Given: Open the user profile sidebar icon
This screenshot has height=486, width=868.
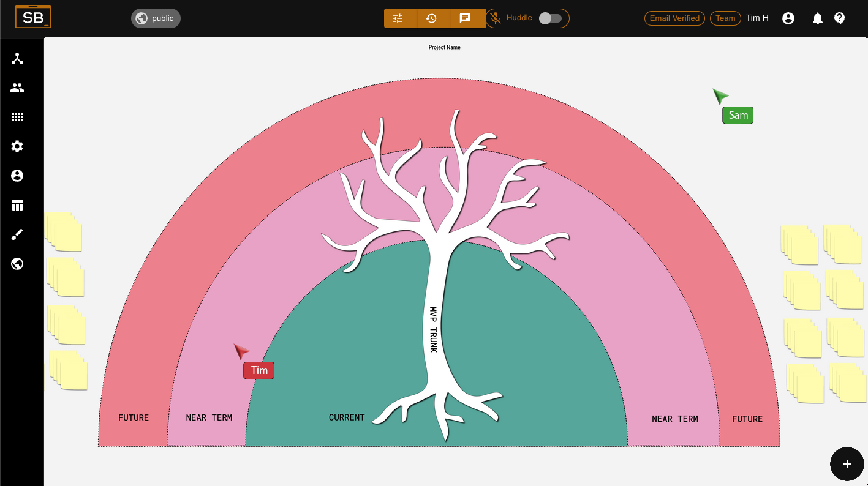Looking at the screenshot, I should click(x=17, y=176).
